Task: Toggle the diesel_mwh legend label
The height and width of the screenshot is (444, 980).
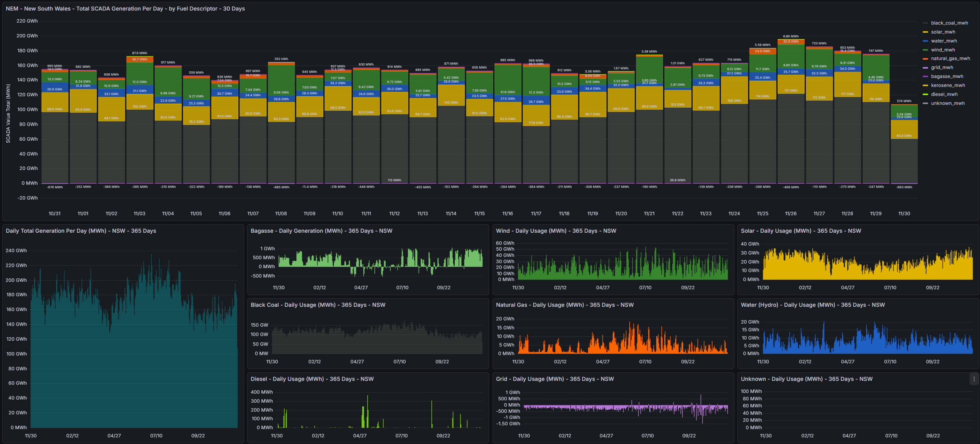Action: coord(944,94)
